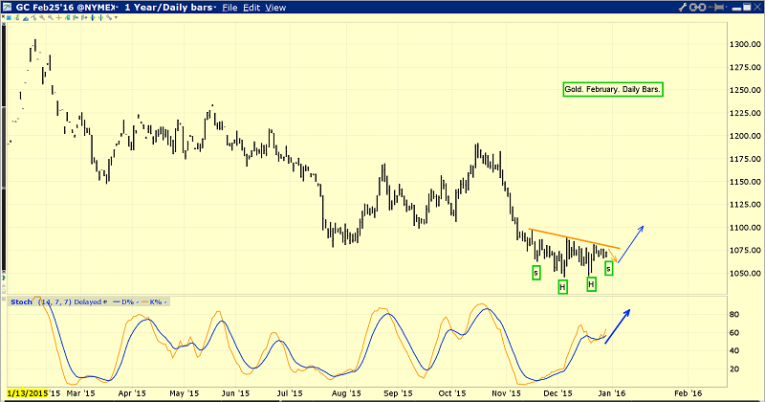Click the orange K% line swatch
Screen dimensions: 765x402
143,301
